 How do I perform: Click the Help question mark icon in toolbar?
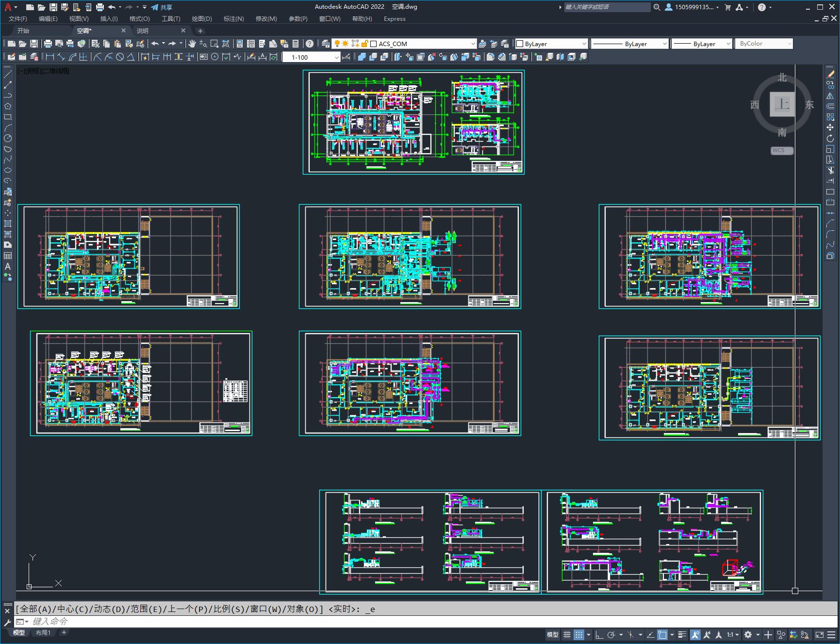coord(310,44)
